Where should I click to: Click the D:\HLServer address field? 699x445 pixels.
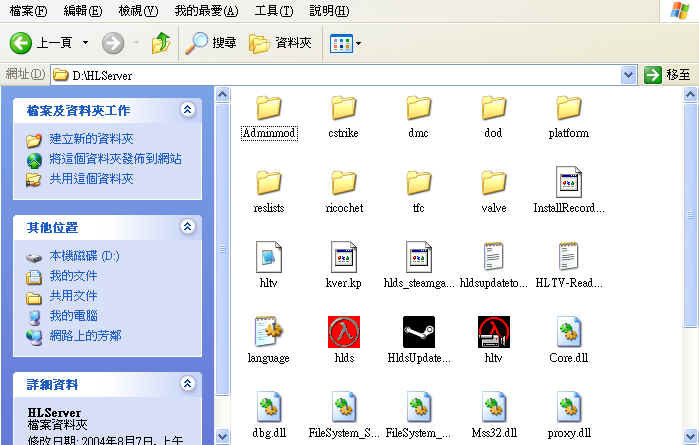pyautogui.click(x=340, y=75)
